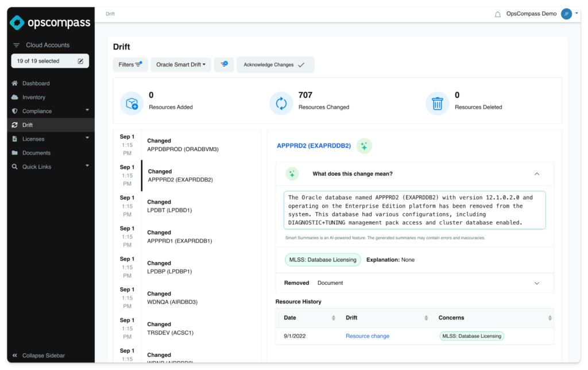588x370 pixels.
Task: Edit the 19 of 19 selected accounts
Action: (x=80, y=61)
